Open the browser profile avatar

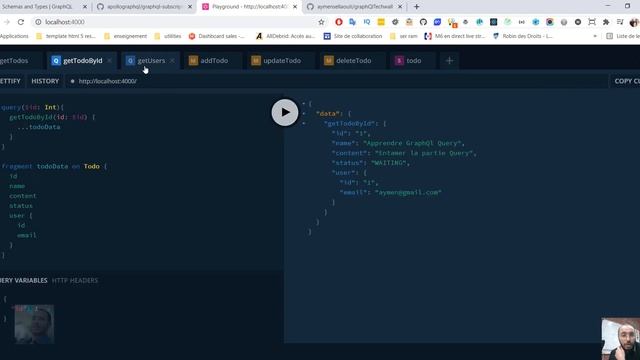tap(634, 22)
